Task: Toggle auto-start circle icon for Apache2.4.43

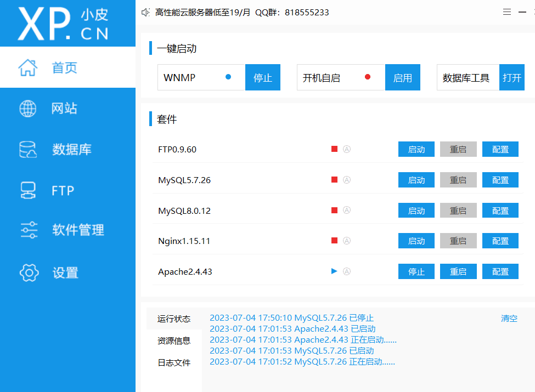Action: coord(347,271)
